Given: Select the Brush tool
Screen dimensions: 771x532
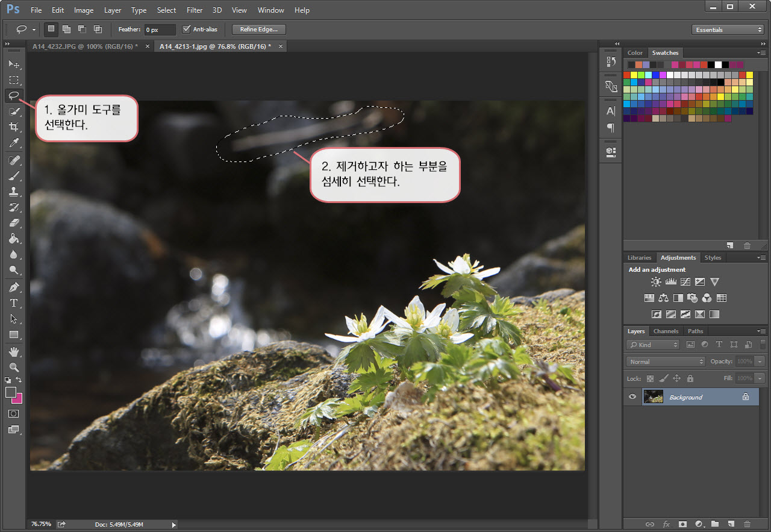Looking at the screenshot, I should coord(14,176).
